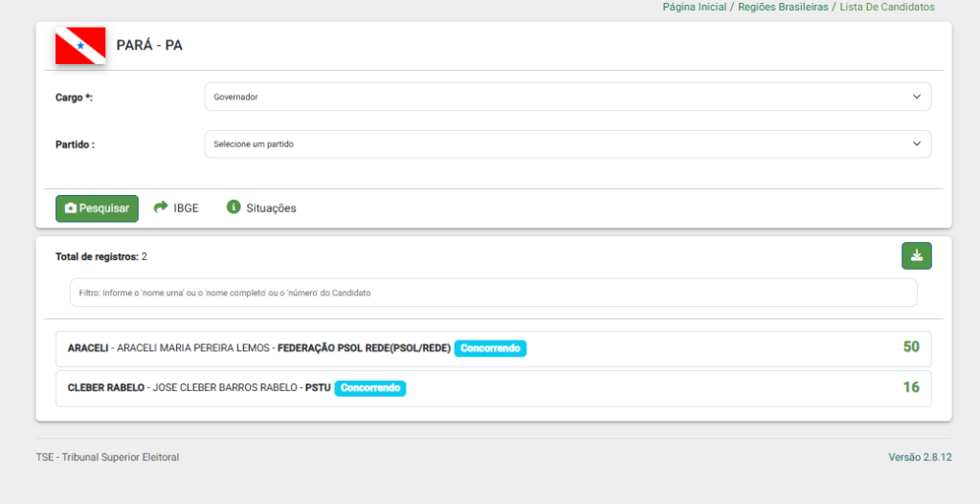Click ARACELI MARIA PEREIRA LEMOS full name
Image resolution: width=980 pixels, height=504 pixels.
(193, 348)
